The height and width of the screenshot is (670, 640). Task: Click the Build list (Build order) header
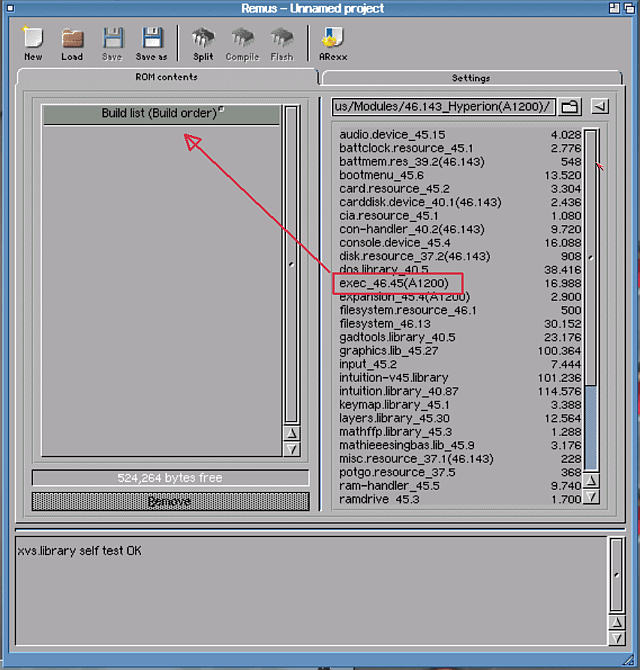(160, 114)
